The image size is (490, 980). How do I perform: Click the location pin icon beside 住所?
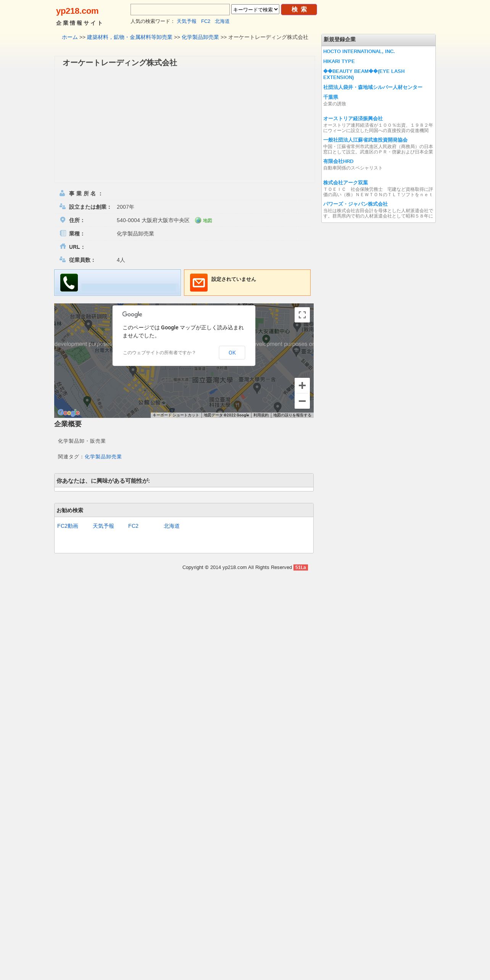[x=63, y=220]
